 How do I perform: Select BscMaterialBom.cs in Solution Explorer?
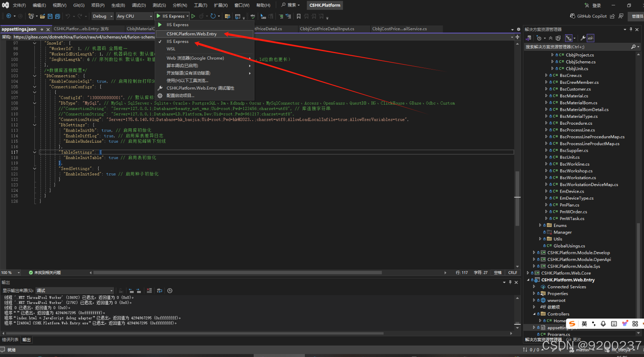pyautogui.click(x=579, y=103)
